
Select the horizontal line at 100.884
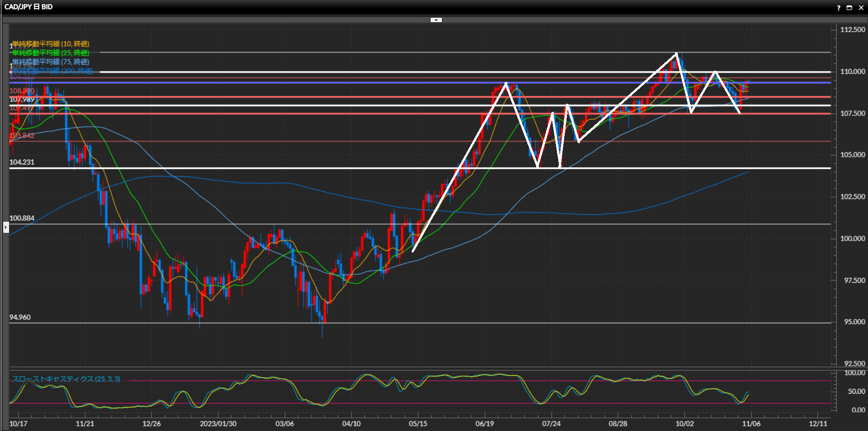[x=272, y=224]
